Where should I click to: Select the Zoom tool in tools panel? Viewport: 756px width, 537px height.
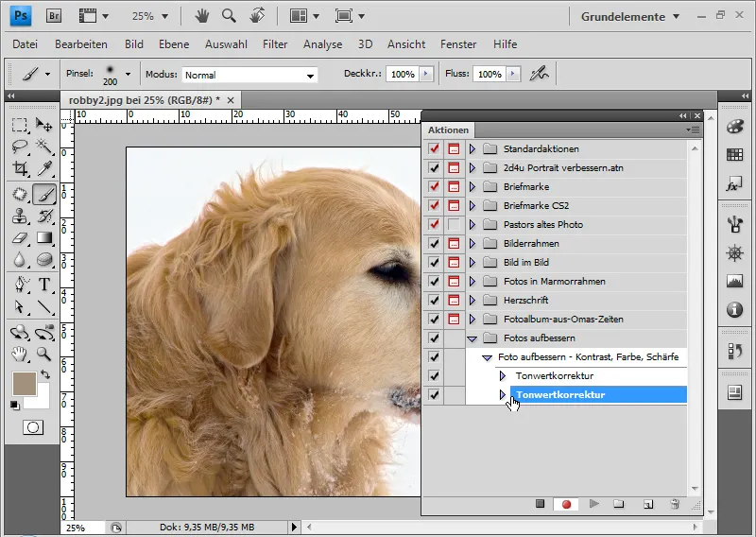44,355
